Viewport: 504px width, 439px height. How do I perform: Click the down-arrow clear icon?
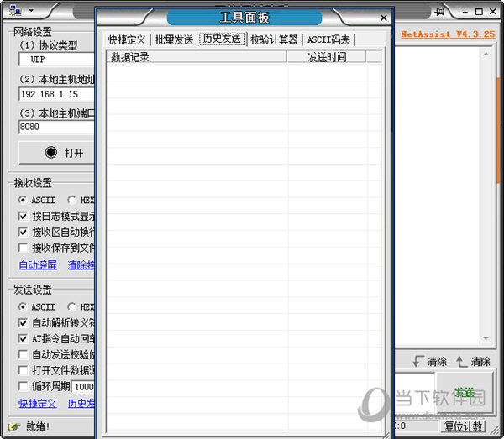point(417,362)
